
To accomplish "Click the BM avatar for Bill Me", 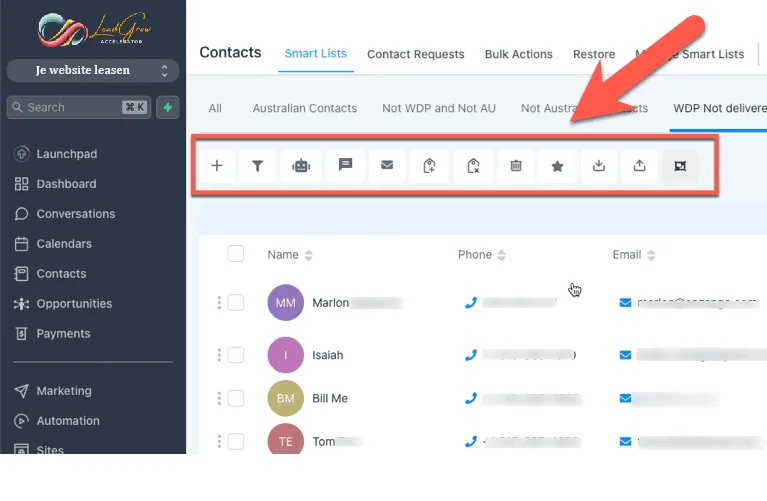I will [286, 398].
